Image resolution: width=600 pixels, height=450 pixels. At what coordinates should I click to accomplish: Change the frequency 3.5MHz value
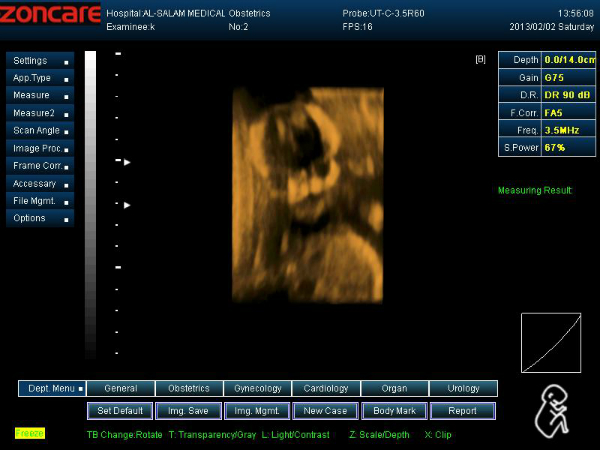[569, 130]
